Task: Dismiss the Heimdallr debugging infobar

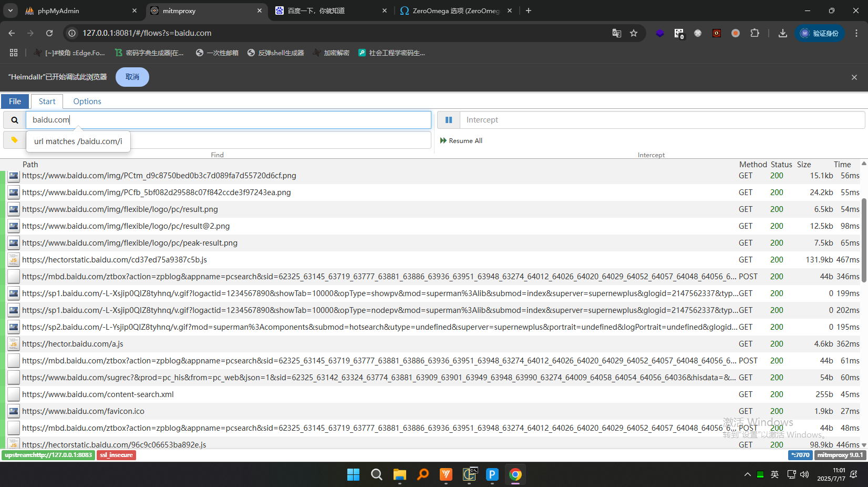Action: click(x=854, y=77)
